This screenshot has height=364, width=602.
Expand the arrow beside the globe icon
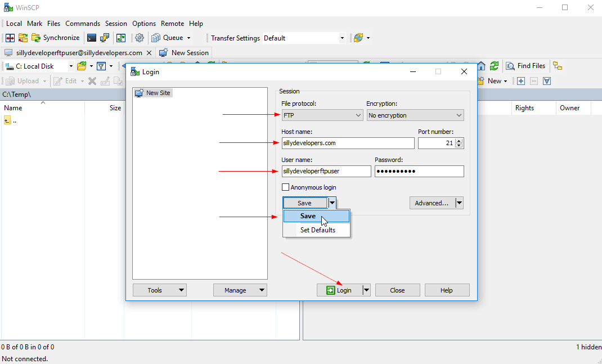tap(368, 38)
